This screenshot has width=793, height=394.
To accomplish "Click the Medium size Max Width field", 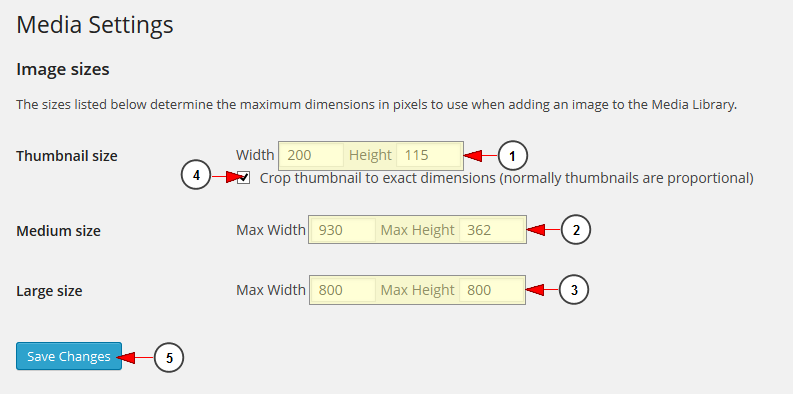I will pos(343,230).
